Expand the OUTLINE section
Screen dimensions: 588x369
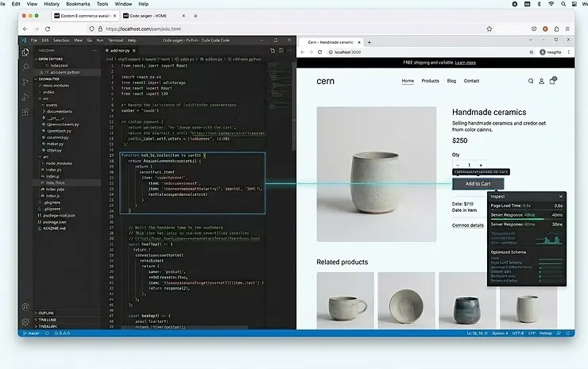(44, 313)
